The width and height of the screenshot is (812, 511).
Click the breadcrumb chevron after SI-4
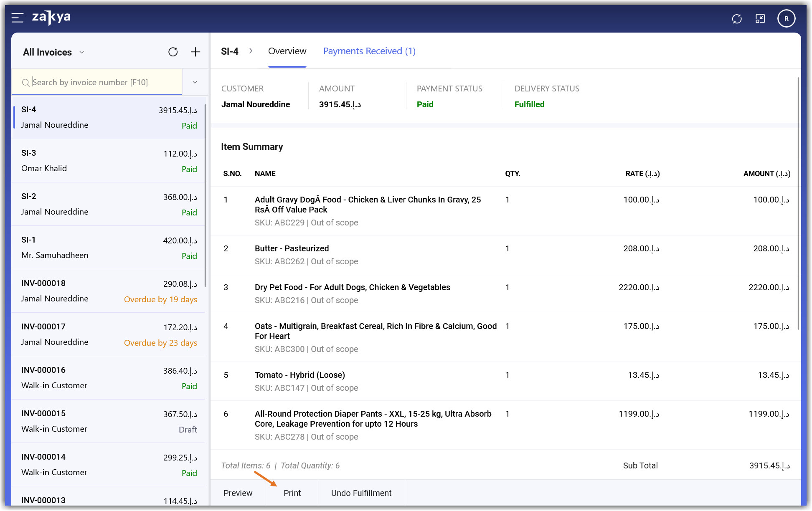click(x=251, y=51)
